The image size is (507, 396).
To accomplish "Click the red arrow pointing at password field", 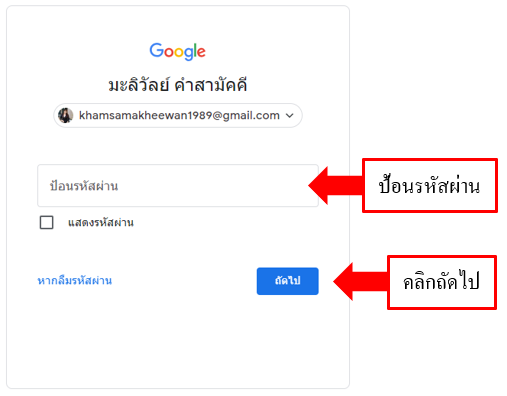I will [x=335, y=186].
